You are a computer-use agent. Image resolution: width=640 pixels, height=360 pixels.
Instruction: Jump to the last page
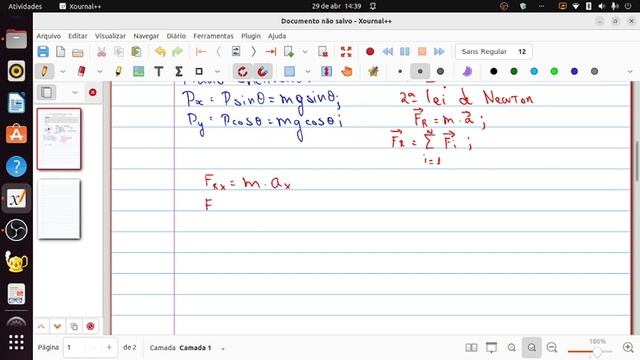coord(271,52)
